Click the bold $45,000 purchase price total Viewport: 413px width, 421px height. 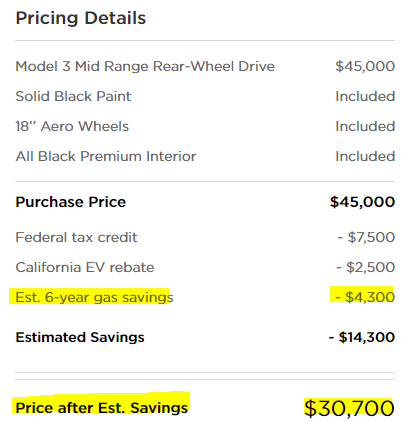point(362,202)
